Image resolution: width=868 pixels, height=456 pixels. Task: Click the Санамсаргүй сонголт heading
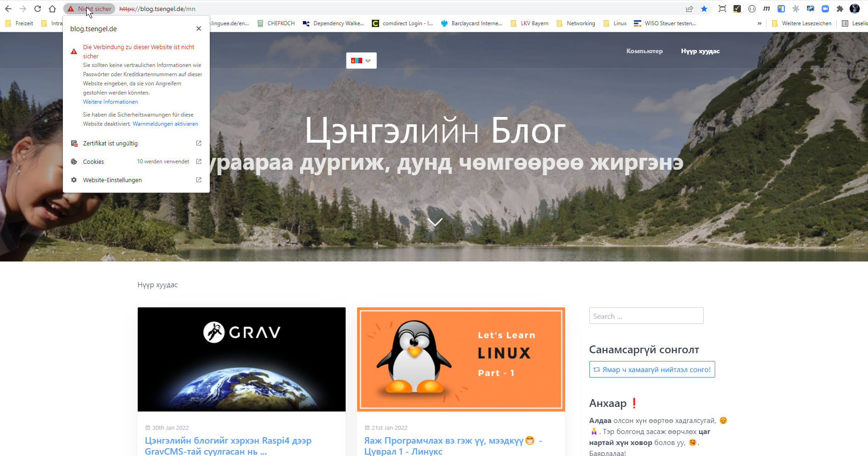644,350
